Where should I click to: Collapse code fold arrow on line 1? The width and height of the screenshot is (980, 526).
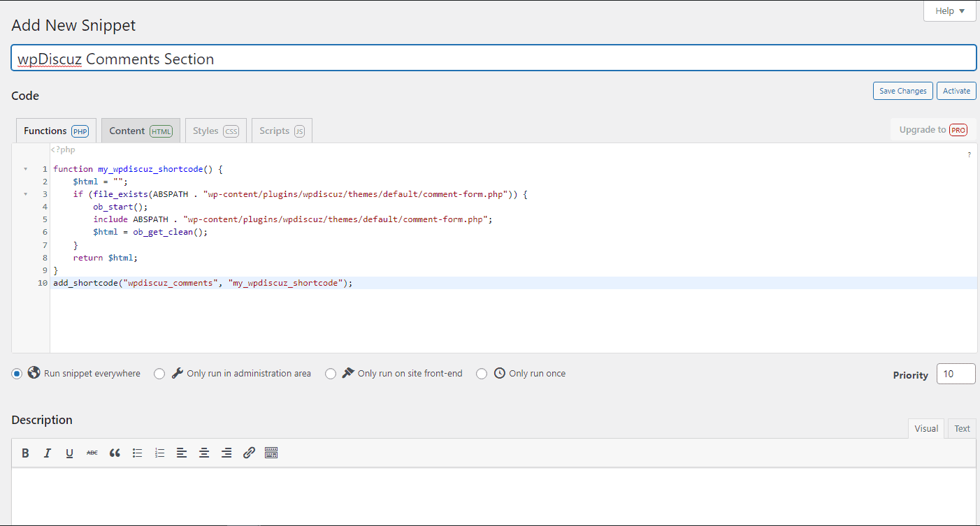[26, 169]
